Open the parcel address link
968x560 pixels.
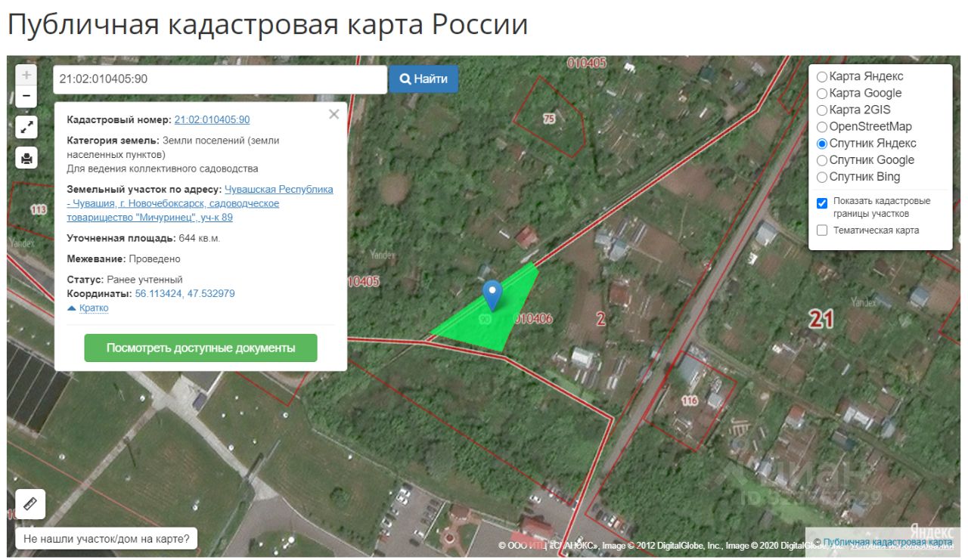pyautogui.click(x=200, y=203)
